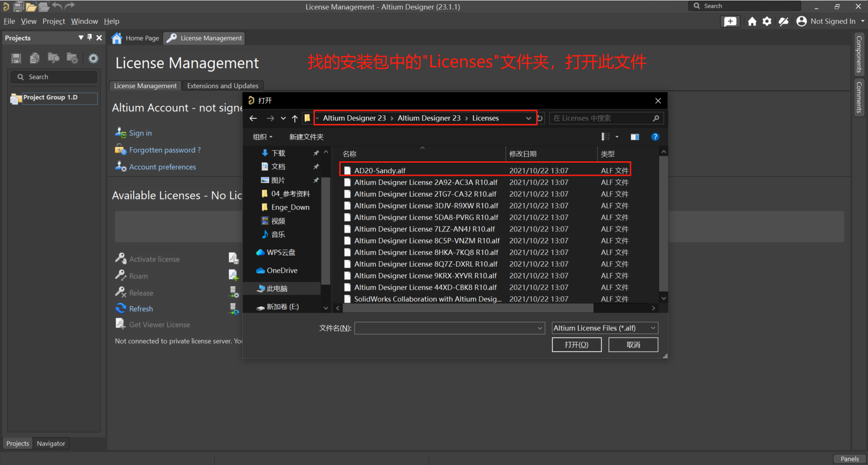Open the 组织 dropdown menu
This screenshot has height=465, width=868.
pyautogui.click(x=263, y=137)
